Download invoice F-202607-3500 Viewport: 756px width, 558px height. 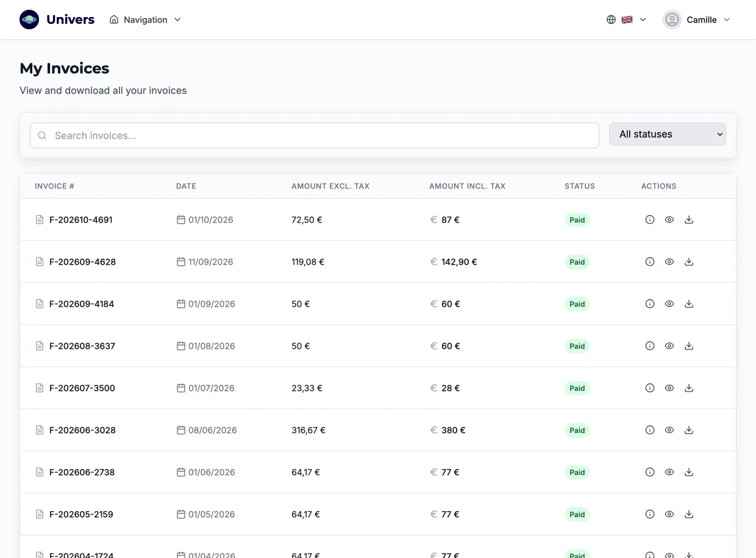point(689,388)
